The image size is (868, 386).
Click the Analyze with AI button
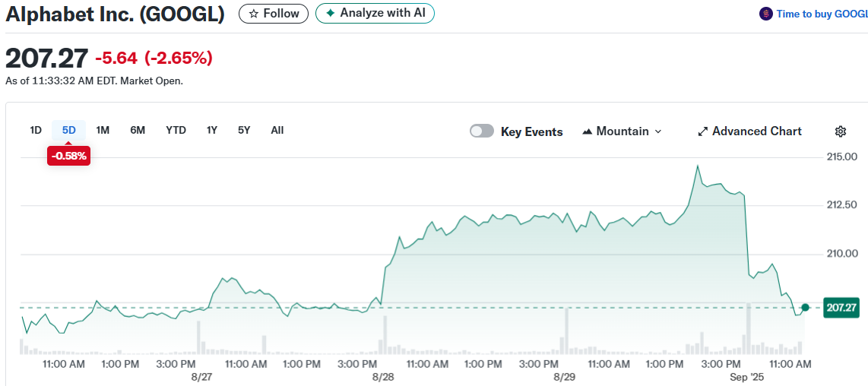pos(375,13)
